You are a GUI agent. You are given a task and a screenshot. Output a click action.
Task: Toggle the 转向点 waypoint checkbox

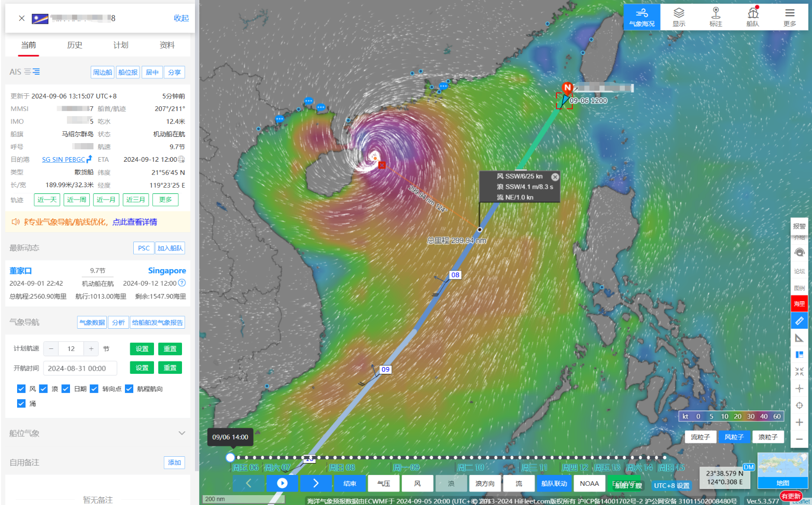point(94,389)
